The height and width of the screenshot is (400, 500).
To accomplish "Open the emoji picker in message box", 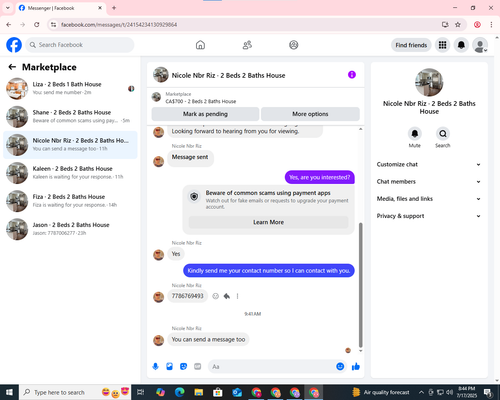I will [x=340, y=367].
